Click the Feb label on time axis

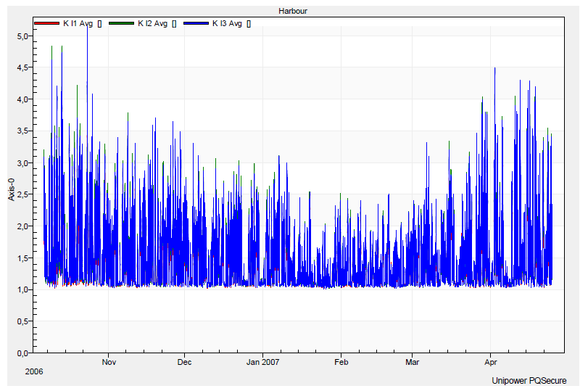341,361
